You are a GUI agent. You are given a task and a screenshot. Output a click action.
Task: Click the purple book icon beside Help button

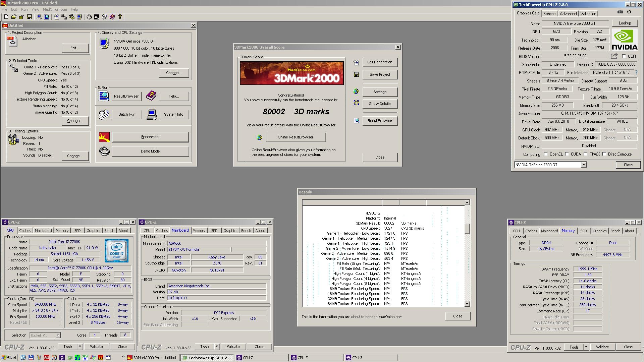coord(151,96)
